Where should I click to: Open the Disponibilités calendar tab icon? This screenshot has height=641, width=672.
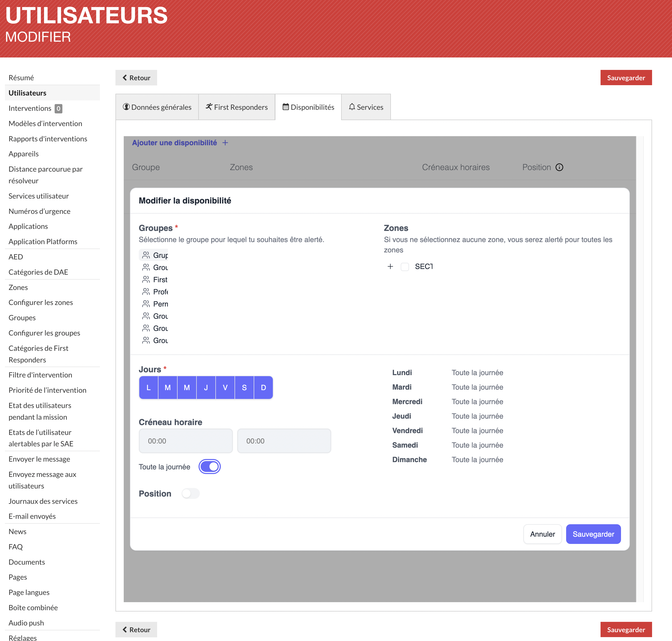pos(285,107)
